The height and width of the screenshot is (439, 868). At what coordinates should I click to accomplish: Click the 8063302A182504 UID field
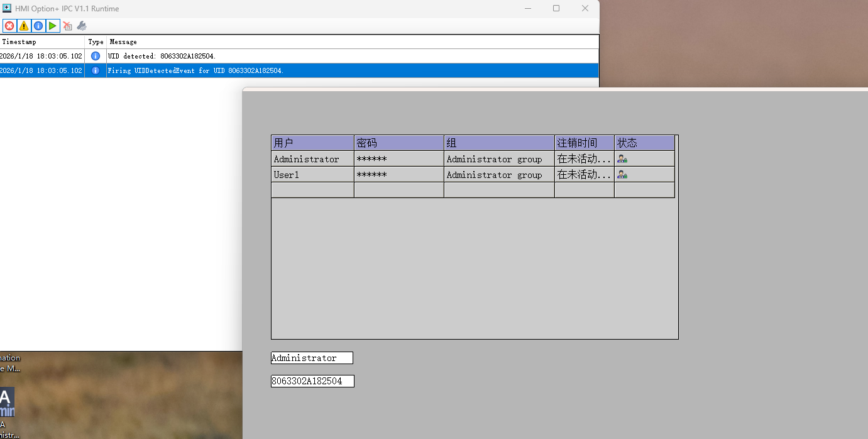(312, 381)
